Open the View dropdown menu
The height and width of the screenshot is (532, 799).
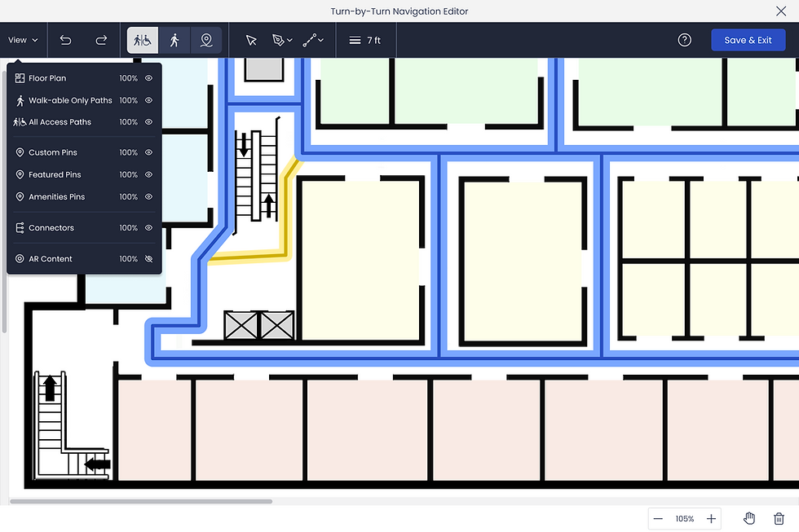tap(23, 40)
